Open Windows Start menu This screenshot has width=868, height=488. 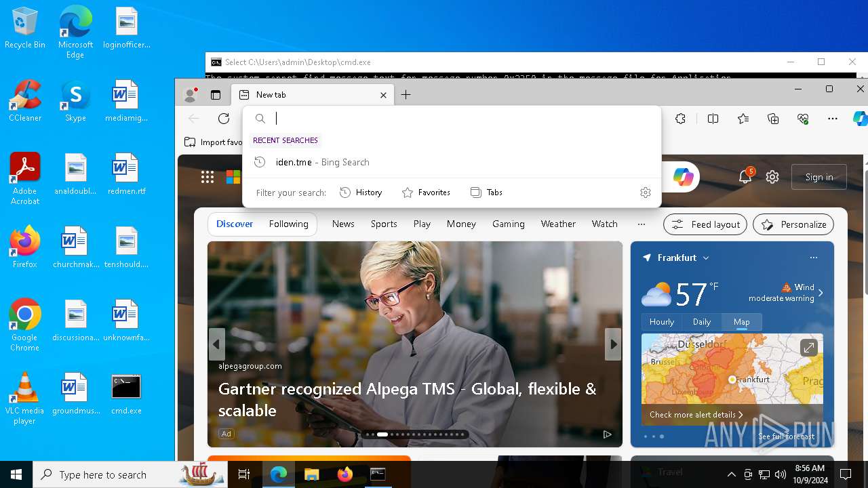pos(16,474)
